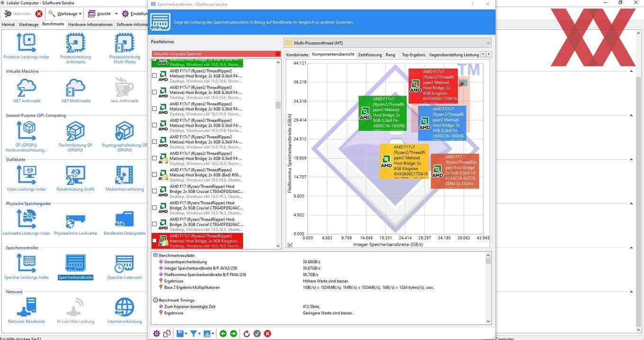
Task: Select the Speicherbandbreite benchmark icon
Action: click(75, 266)
